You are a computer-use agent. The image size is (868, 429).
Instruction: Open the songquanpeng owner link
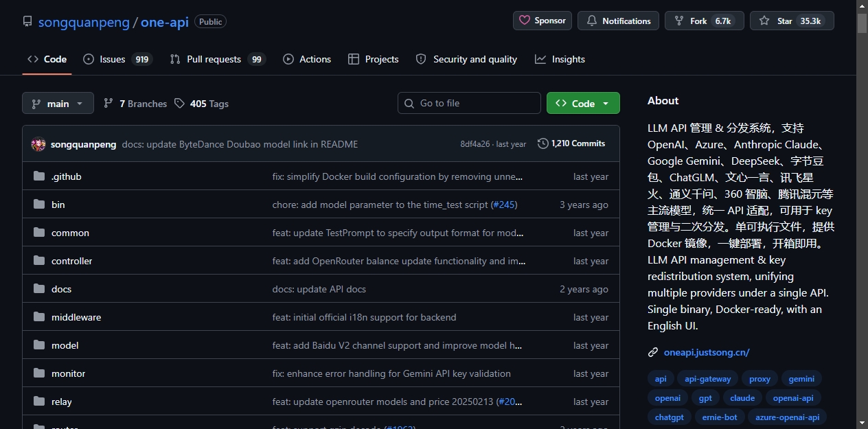(x=84, y=22)
